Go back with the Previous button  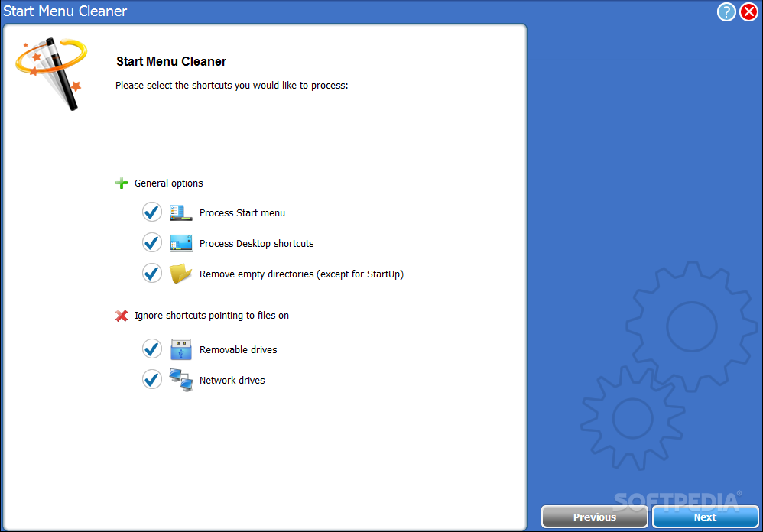pos(595,517)
